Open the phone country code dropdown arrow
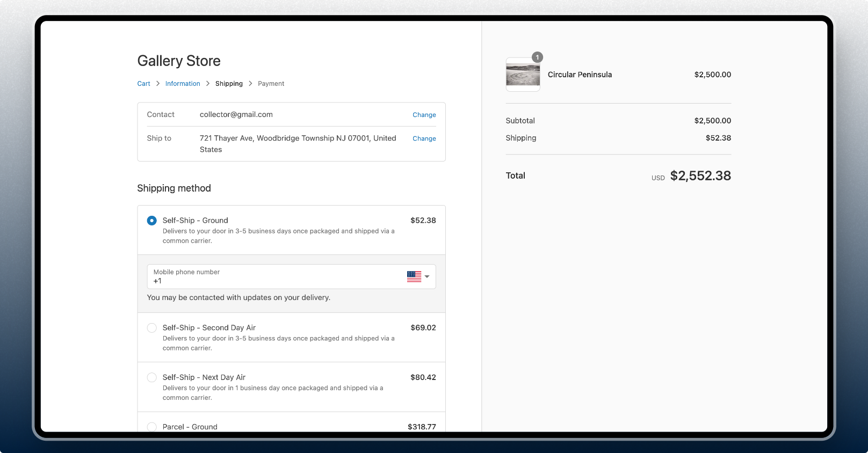Viewport: 868px width, 453px height. tap(427, 277)
